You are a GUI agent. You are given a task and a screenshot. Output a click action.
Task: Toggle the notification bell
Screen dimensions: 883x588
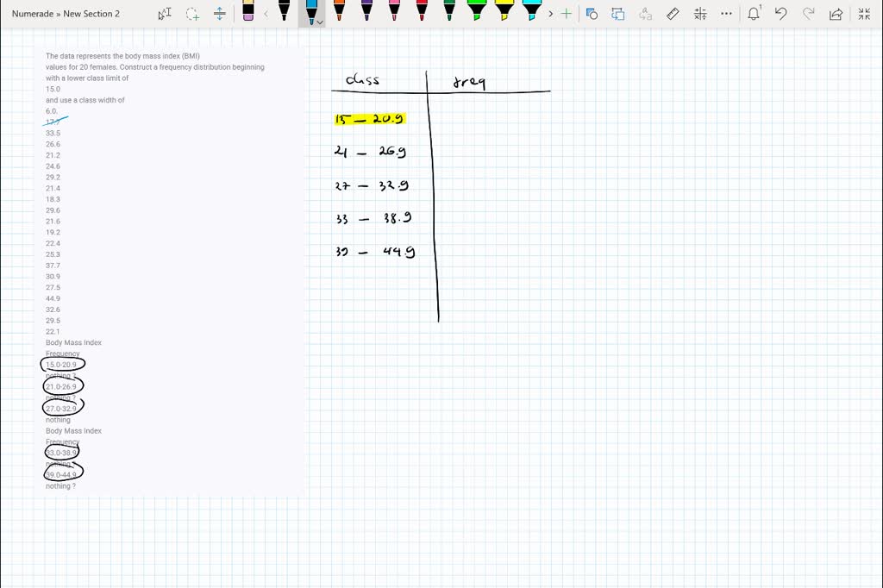tap(754, 14)
